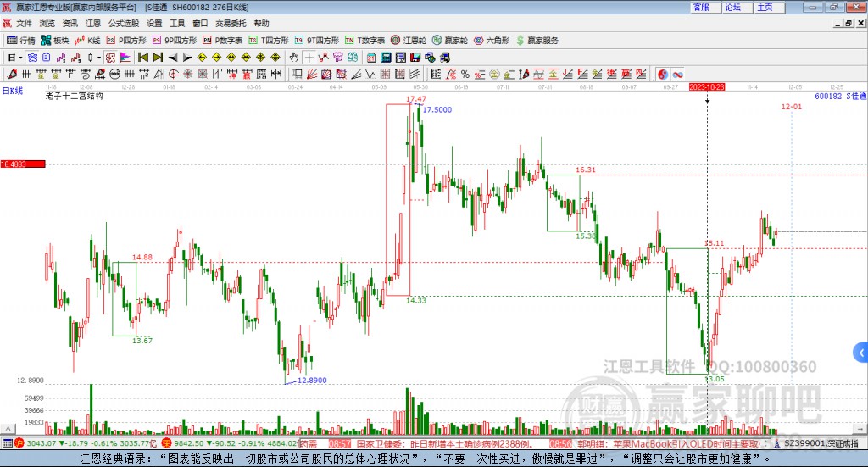Open the 工具 menu

pos(177,23)
